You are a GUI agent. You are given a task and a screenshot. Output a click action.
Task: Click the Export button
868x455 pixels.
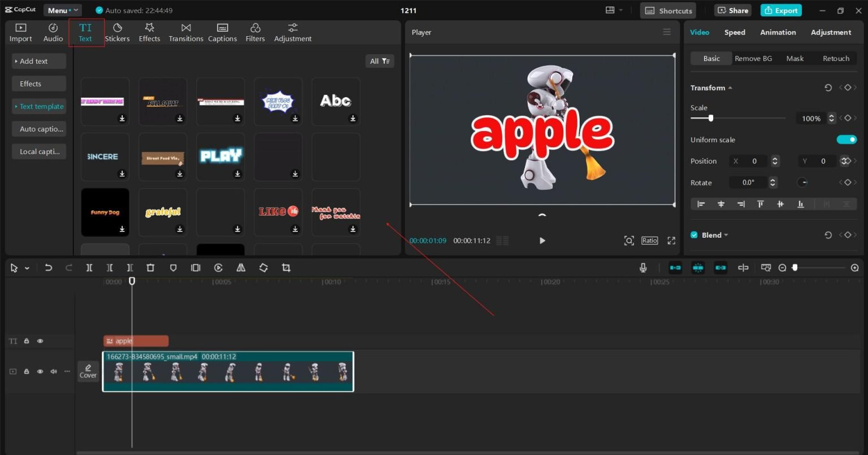coord(781,10)
